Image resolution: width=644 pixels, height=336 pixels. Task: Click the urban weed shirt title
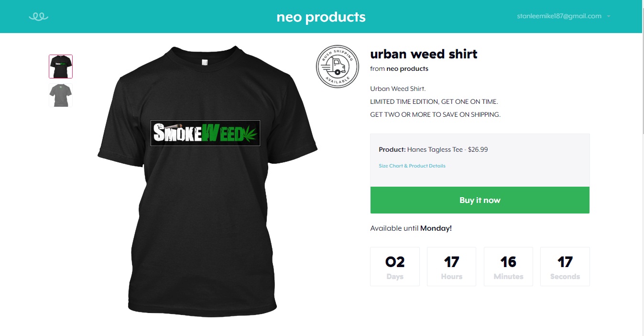click(424, 54)
